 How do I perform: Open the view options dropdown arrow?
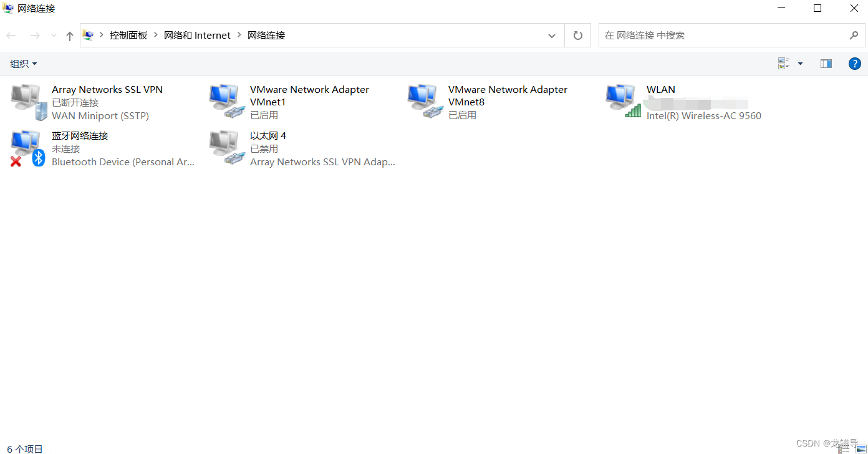click(x=800, y=64)
